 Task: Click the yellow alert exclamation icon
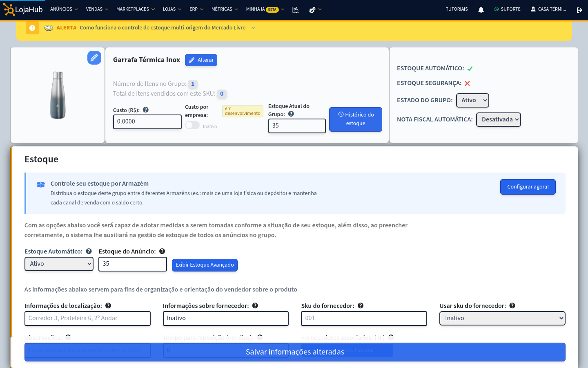(32, 28)
